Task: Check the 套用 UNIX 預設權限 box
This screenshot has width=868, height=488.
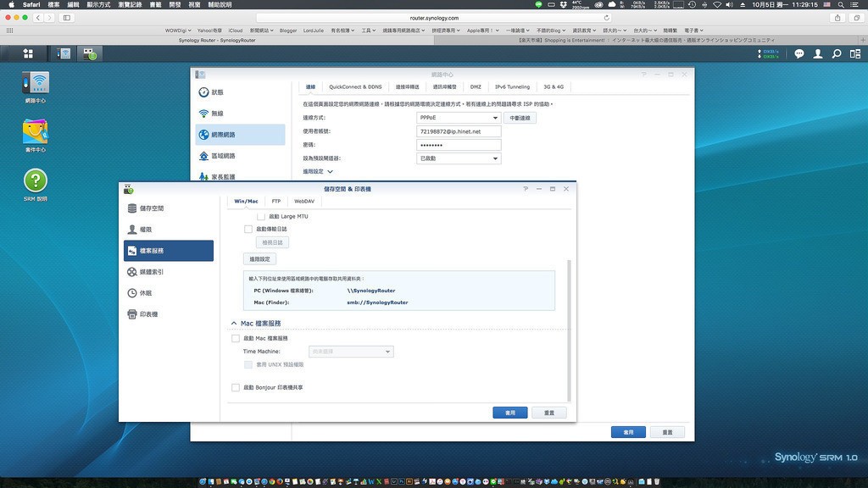Action: pyautogui.click(x=248, y=364)
